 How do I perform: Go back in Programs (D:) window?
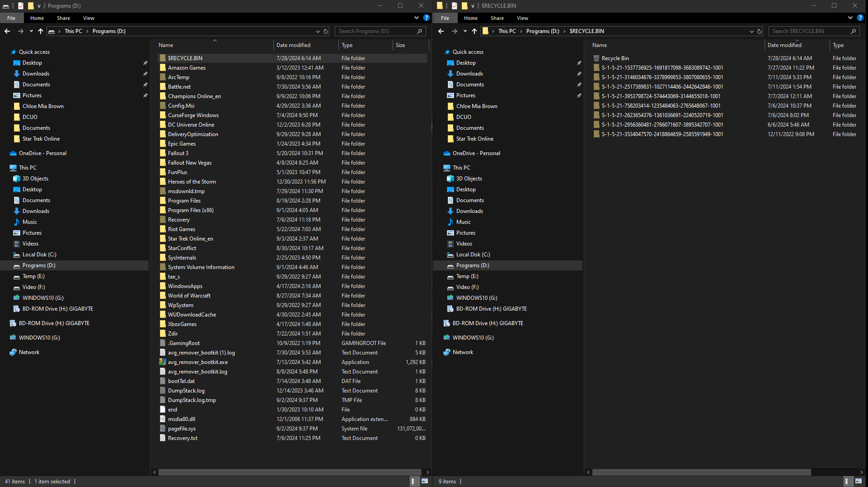tap(7, 31)
